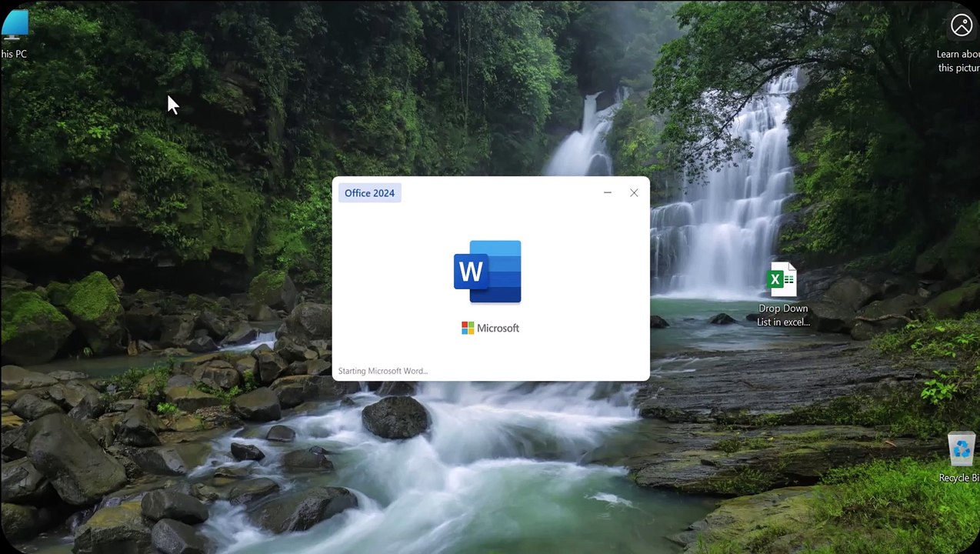980x554 pixels.
Task: Click the Starting Microsoft Word status text
Action: click(383, 371)
